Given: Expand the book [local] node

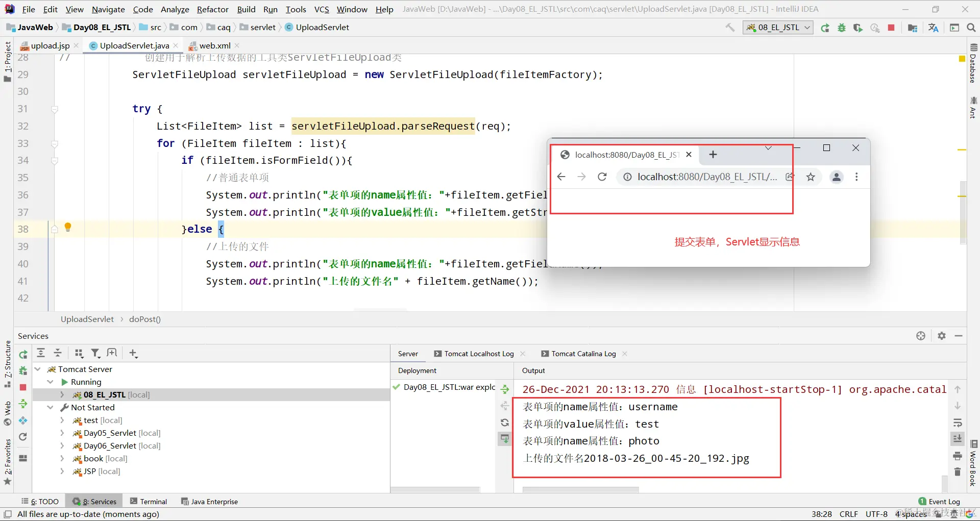Looking at the screenshot, I should tap(62, 458).
